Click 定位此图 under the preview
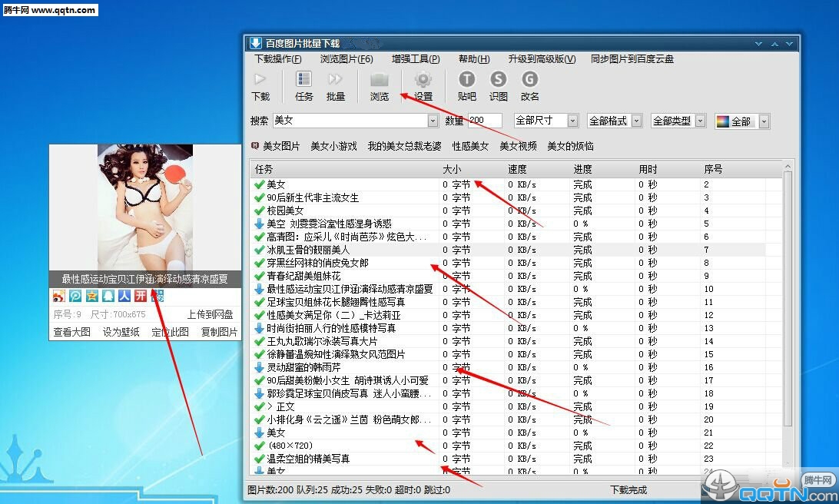The width and height of the screenshot is (839, 504). point(170,332)
